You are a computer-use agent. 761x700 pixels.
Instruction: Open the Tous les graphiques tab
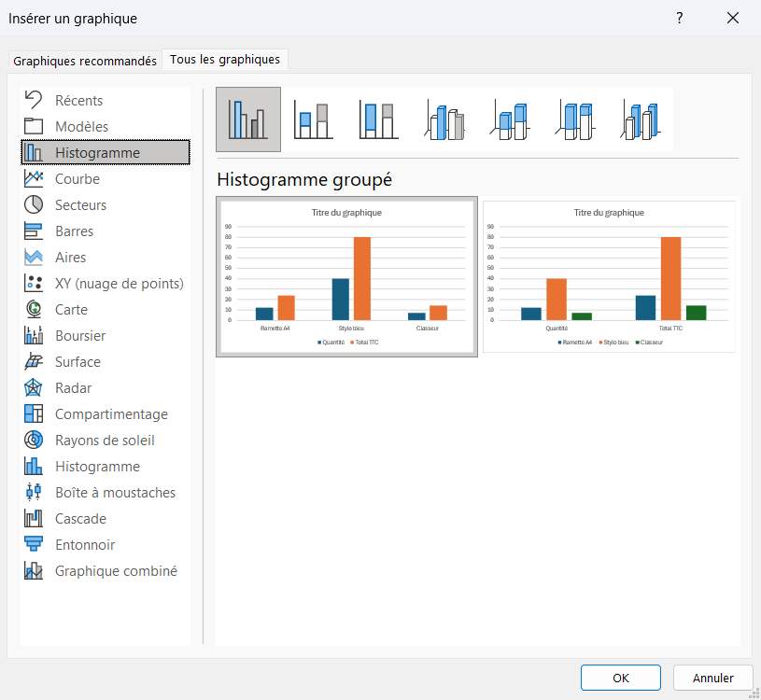(225, 59)
